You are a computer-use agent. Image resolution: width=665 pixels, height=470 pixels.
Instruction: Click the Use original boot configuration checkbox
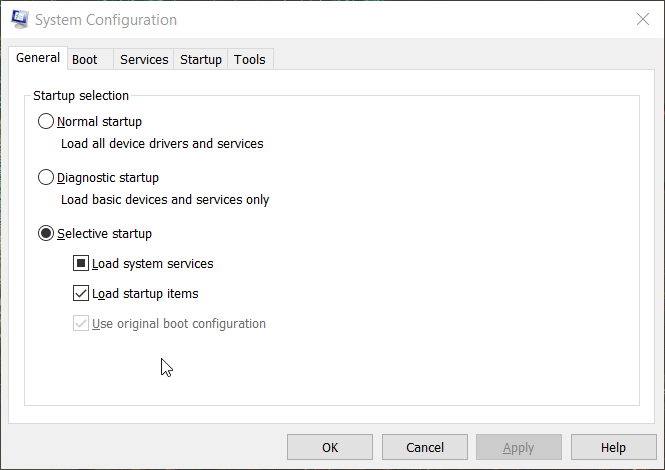81,324
